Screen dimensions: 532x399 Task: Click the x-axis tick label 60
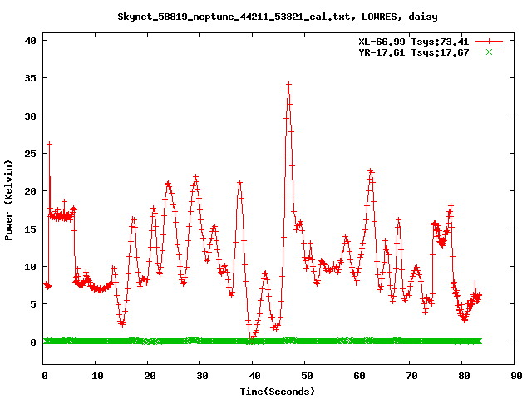click(359, 376)
